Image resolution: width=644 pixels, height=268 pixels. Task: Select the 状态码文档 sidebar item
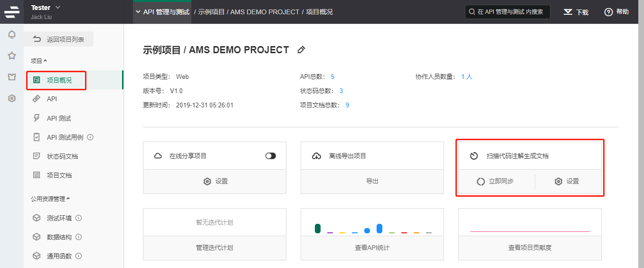pos(74,156)
